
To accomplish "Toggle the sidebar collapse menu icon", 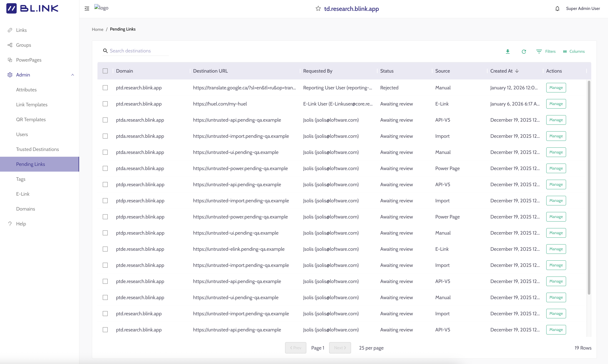I will click(87, 9).
